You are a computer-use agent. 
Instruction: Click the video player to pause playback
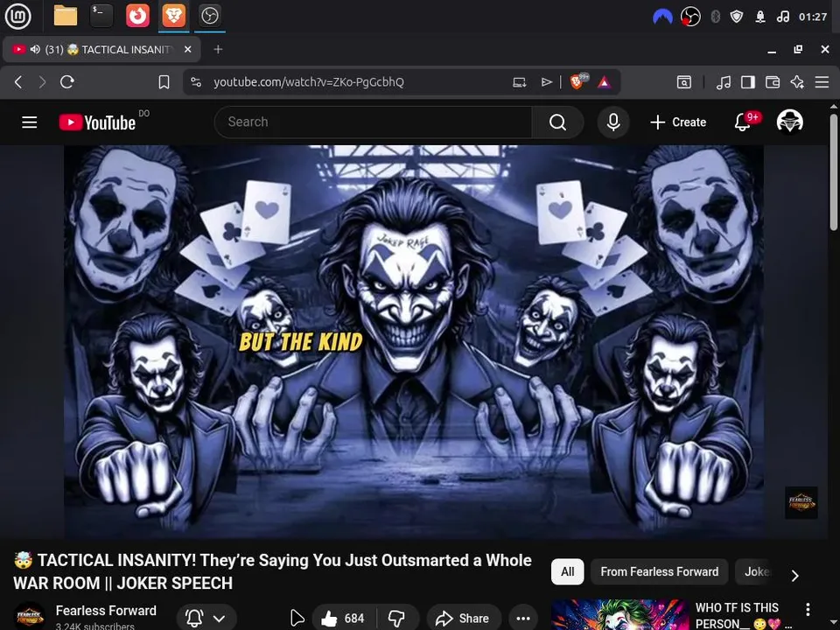point(414,342)
